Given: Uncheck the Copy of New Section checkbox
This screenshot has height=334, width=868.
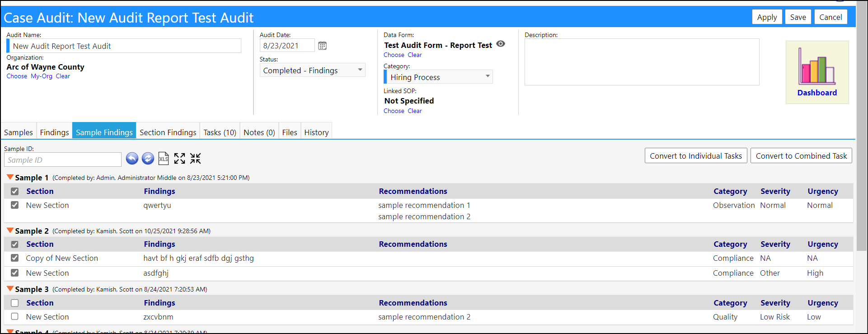Looking at the screenshot, I should pyautogui.click(x=15, y=258).
